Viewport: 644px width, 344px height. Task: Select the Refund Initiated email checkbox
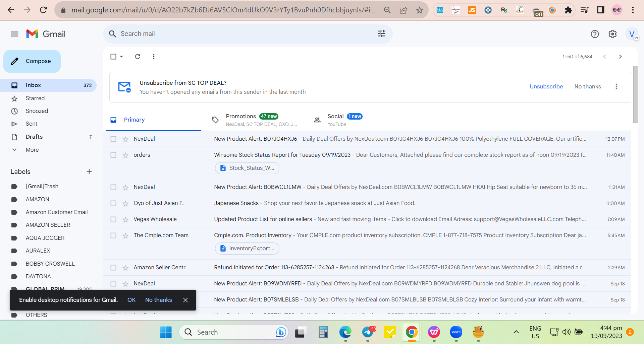pos(113,268)
